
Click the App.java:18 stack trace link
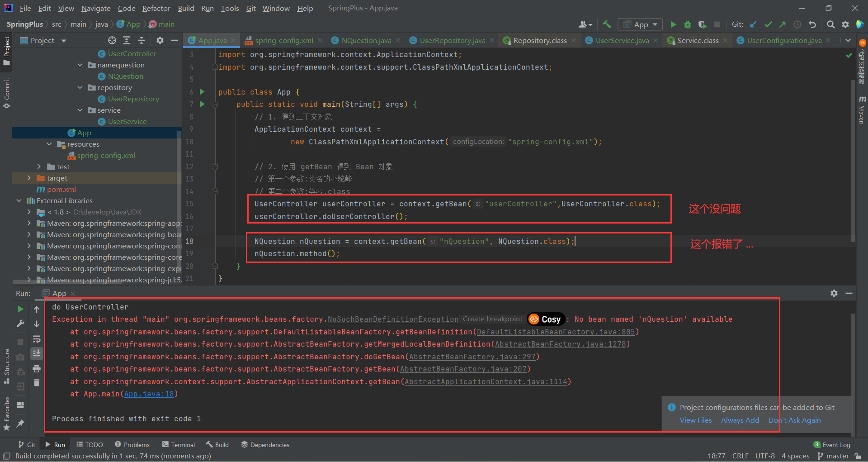pos(149,394)
